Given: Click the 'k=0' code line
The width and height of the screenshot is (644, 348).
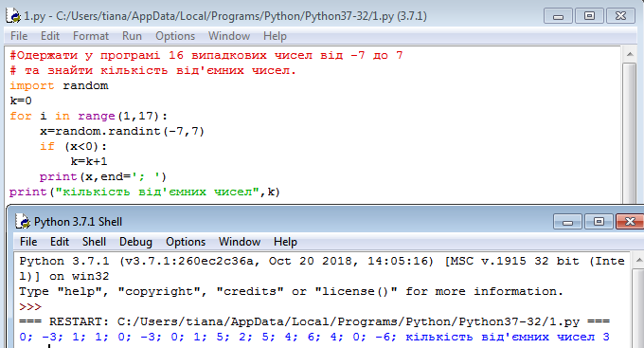Looking at the screenshot, I should click(x=21, y=101).
